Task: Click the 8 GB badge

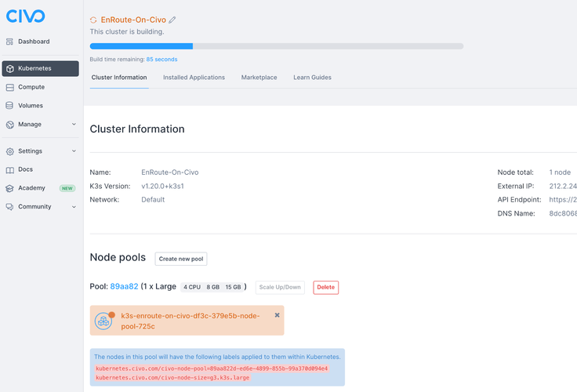Action: [x=213, y=287]
